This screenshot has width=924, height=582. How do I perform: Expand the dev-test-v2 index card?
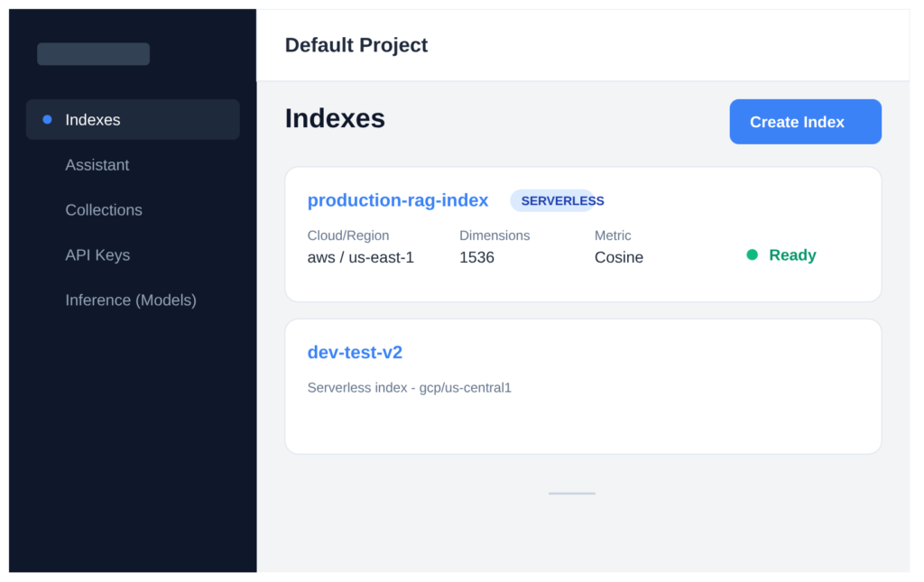(x=583, y=386)
